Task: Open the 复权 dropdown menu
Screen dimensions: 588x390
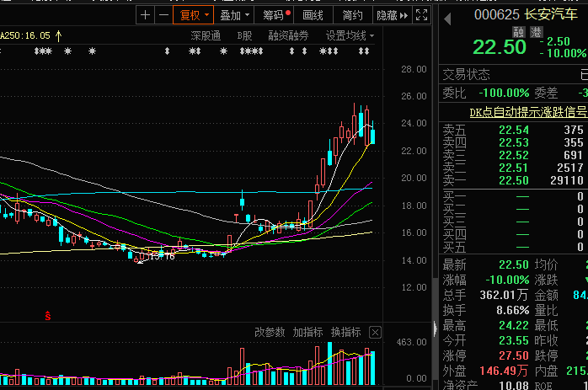Action: pos(192,15)
